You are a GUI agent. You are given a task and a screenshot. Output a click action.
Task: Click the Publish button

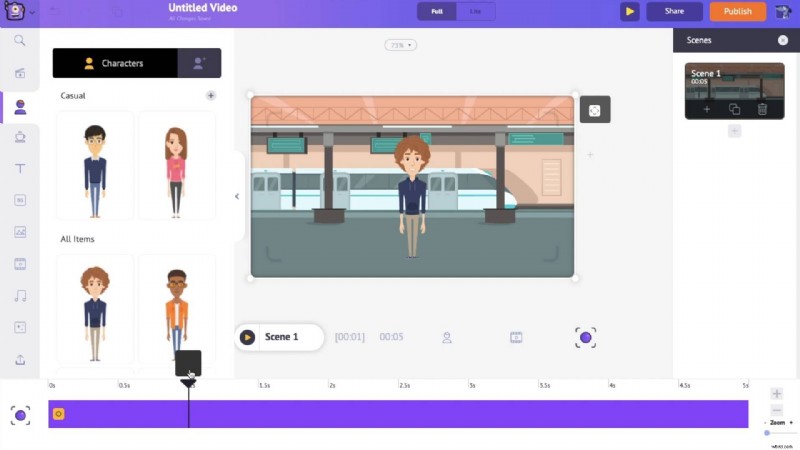(x=738, y=11)
